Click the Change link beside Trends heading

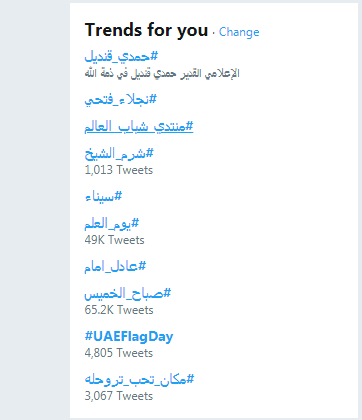pos(239,32)
